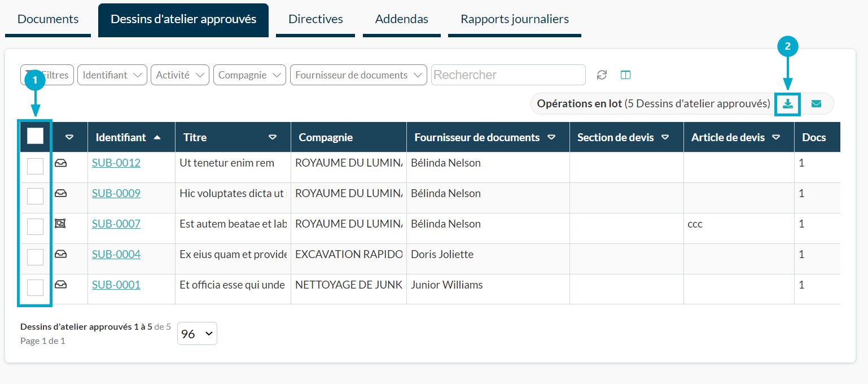Open Section de devis column arrow
This screenshot has height=384, width=868.
tap(665, 137)
